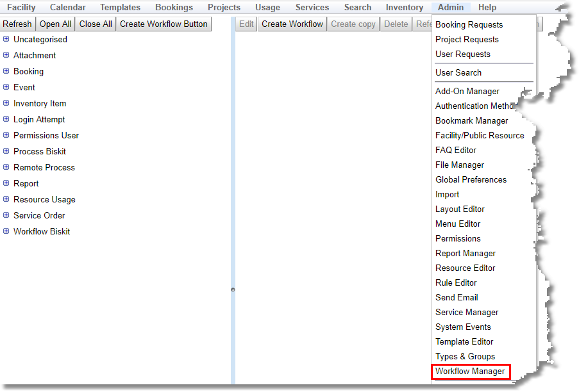This screenshot has width=579, height=392.
Task: Expand the Uncategorised tree node
Action: tap(6, 39)
